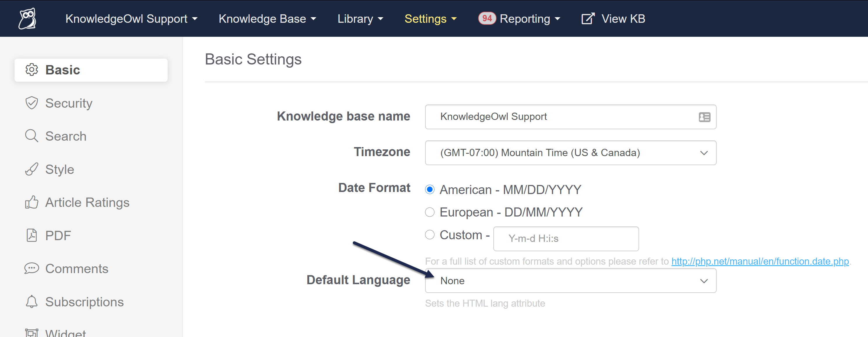Click the KnowledgeOwl owl logo
This screenshot has height=337, width=868.
[x=27, y=19]
